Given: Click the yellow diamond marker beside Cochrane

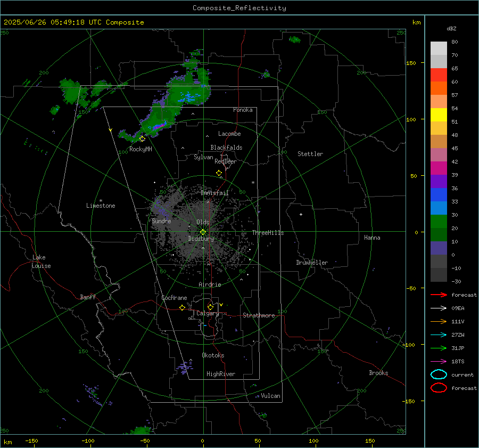Looking at the screenshot, I should click(183, 308).
